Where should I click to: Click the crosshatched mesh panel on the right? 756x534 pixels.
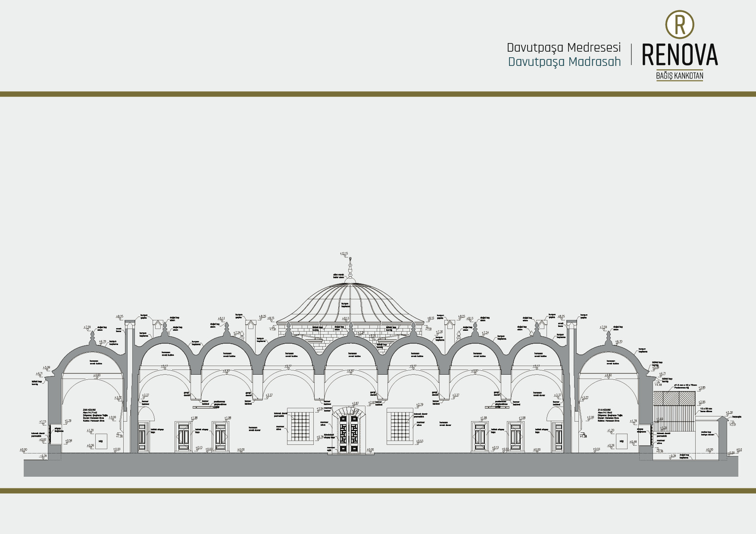[674, 398]
